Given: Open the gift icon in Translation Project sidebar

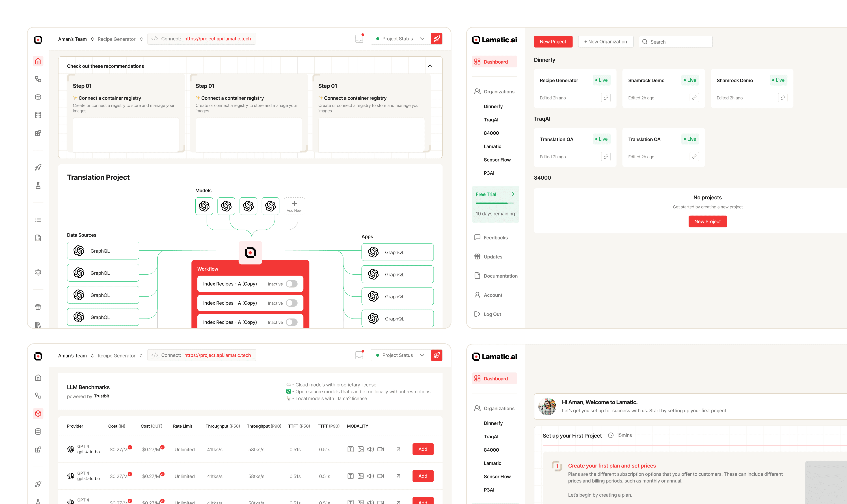Looking at the screenshot, I should pyautogui.click(x=38, y=307).
